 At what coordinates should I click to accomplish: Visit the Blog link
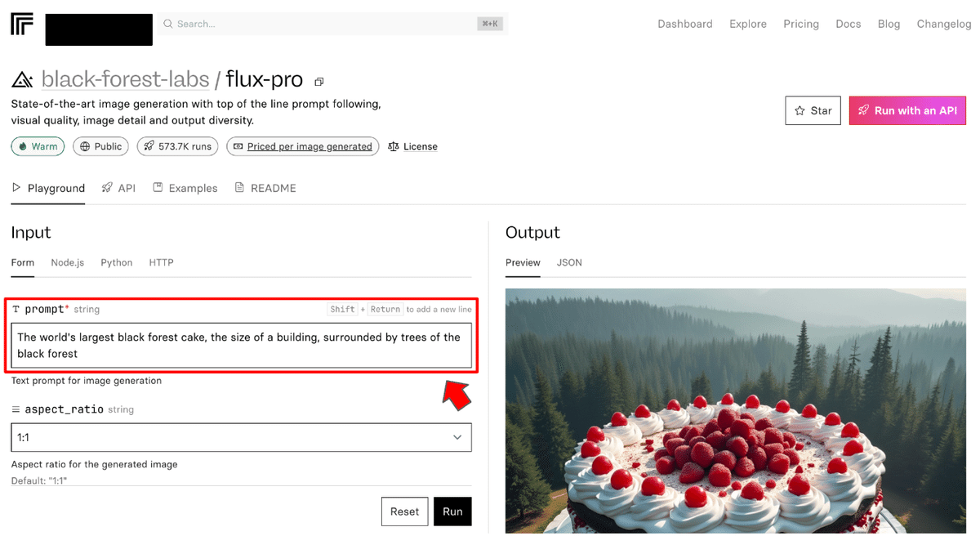[889, 24]
